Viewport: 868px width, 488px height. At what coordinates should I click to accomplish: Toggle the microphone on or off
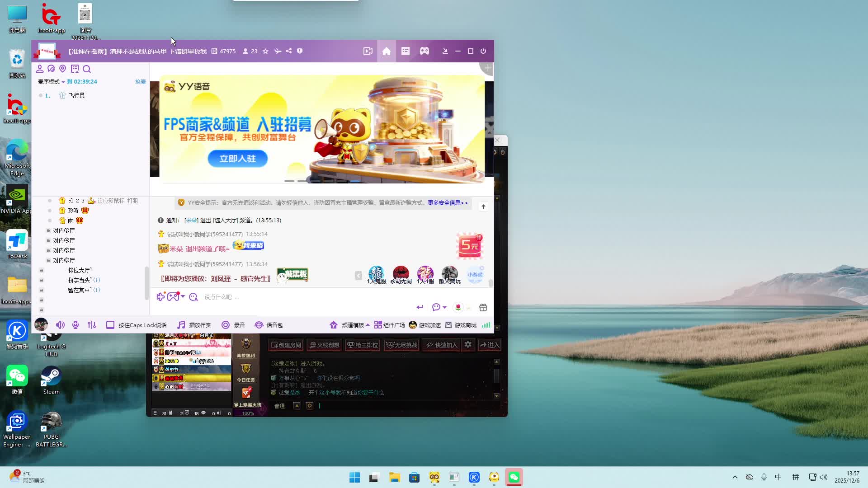(75, 325)
